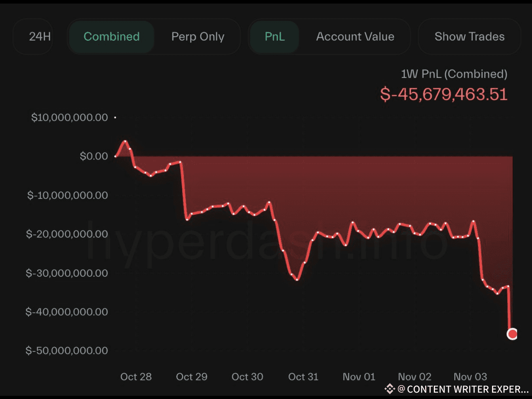Screen dimensions: 532x399
Task: Click the Oct 28 date label
Action: click(x=136, y=376)
